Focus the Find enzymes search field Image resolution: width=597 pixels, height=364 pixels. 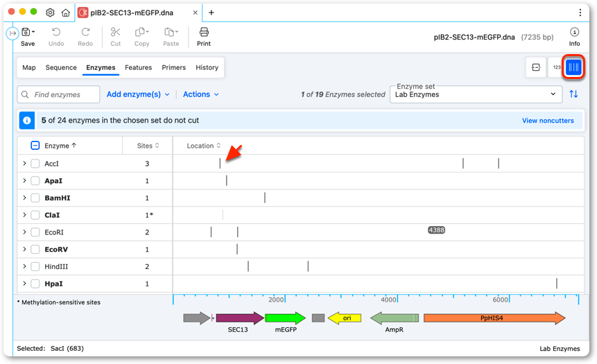click(58, 94)
